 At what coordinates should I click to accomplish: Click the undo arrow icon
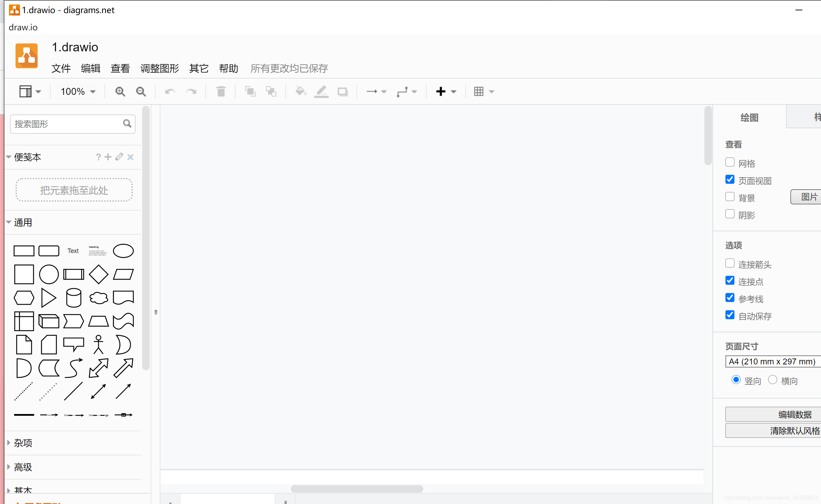170,91
